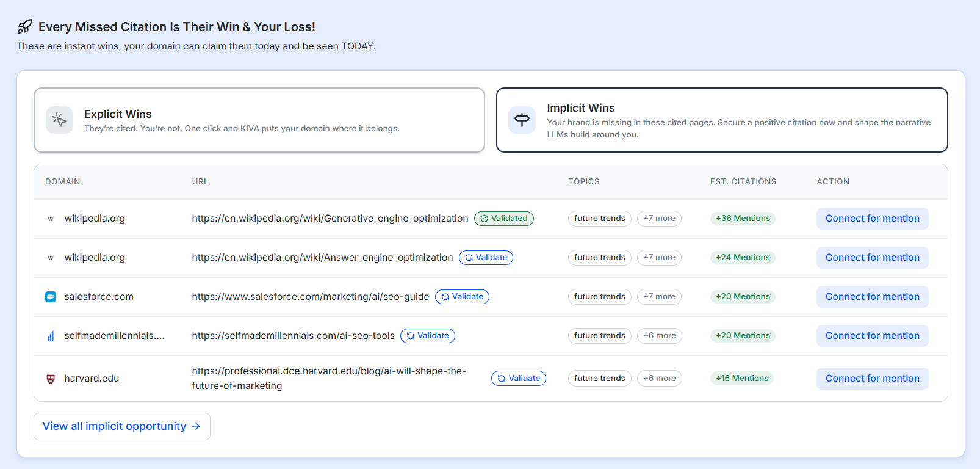Switch to the Explicit Wins tab
The image size is (980, 469).
click(x=259, y=120)
